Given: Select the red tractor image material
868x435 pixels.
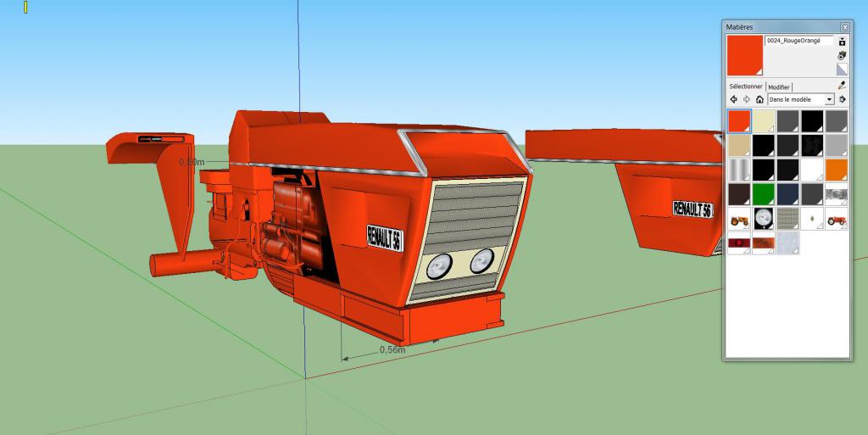Looking at the screenshot, I should 837,219.
